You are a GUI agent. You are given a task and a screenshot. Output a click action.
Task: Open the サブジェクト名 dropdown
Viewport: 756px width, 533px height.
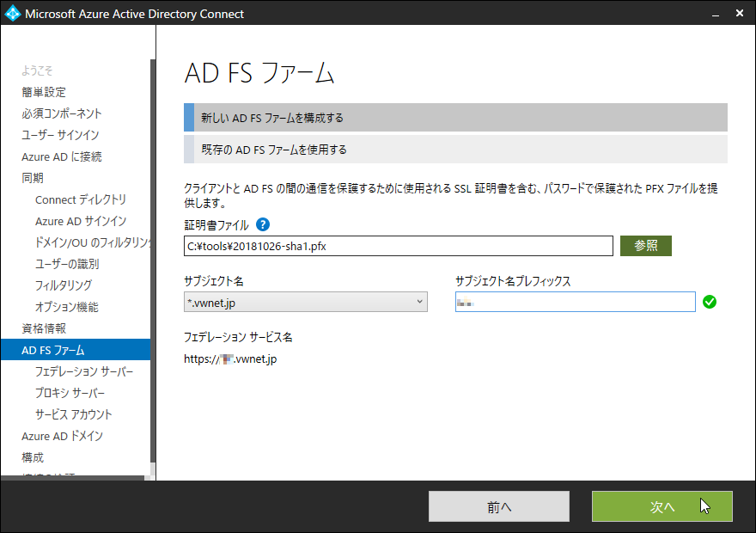pyautogui.click(x=306, y=302)
